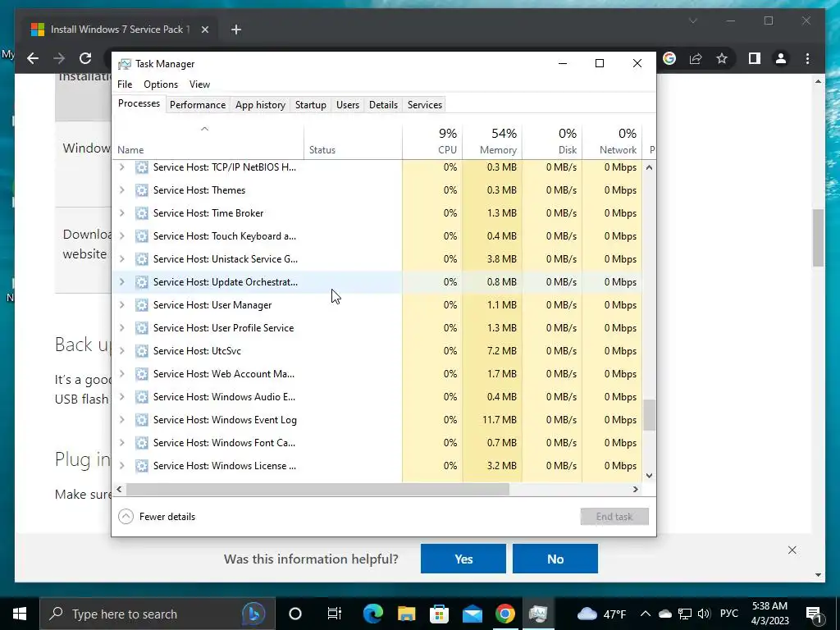Expand Service Host: UtcSvc row
This screenshot has width=840, height=630.
pyautogui.click(x=122, y=351)
